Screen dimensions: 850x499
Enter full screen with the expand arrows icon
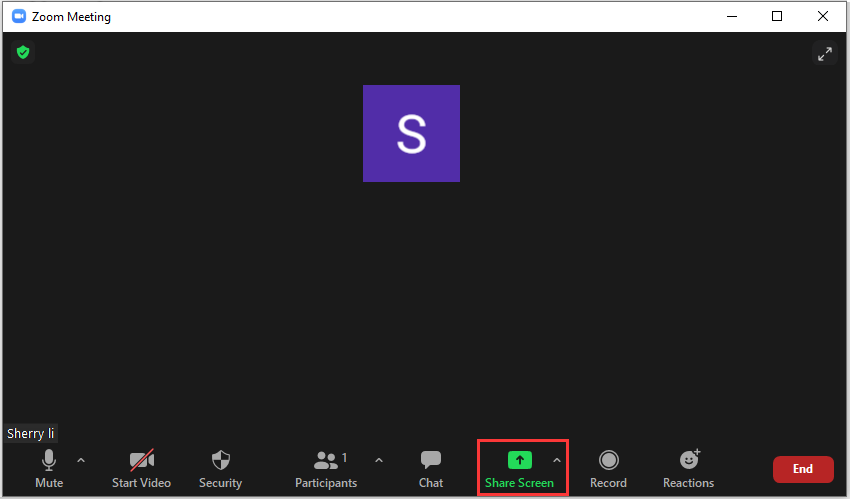click(825, 54)
